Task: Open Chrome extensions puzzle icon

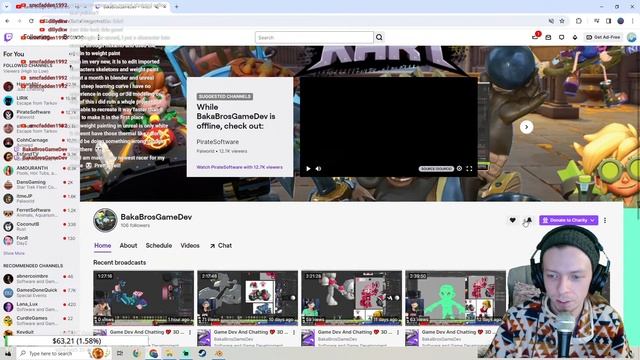Action: pyautogui.click(x=579, y=21)
